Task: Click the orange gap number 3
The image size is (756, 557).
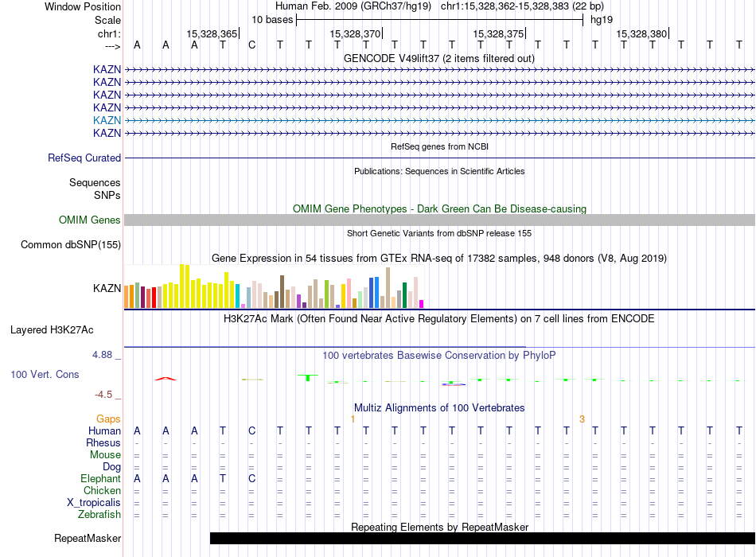Action: (582, 419)
